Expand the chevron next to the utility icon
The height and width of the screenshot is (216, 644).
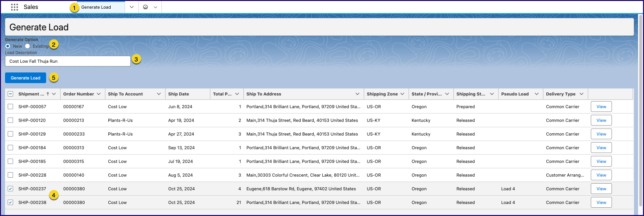[x=155, y=7]
